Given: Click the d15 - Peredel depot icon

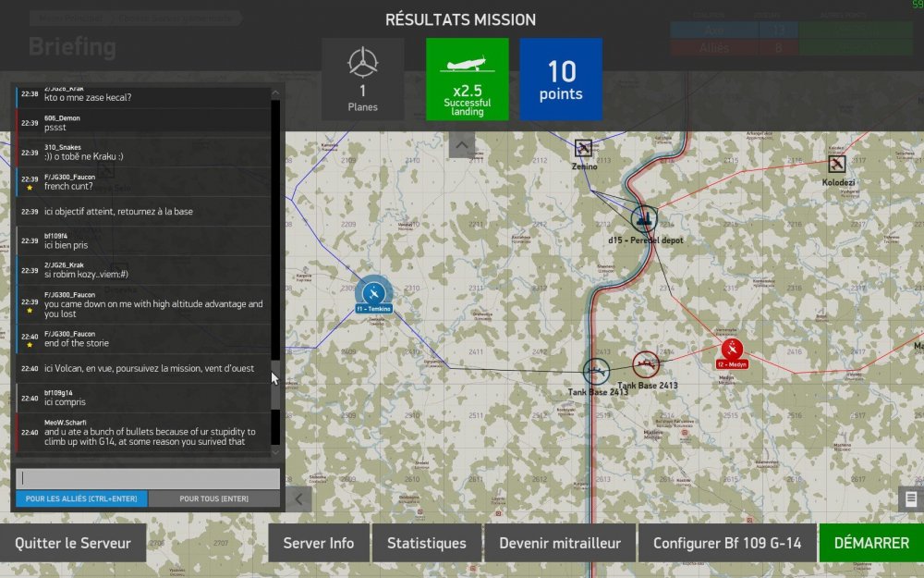Looking at the screenshot, I should coord(644,219).
